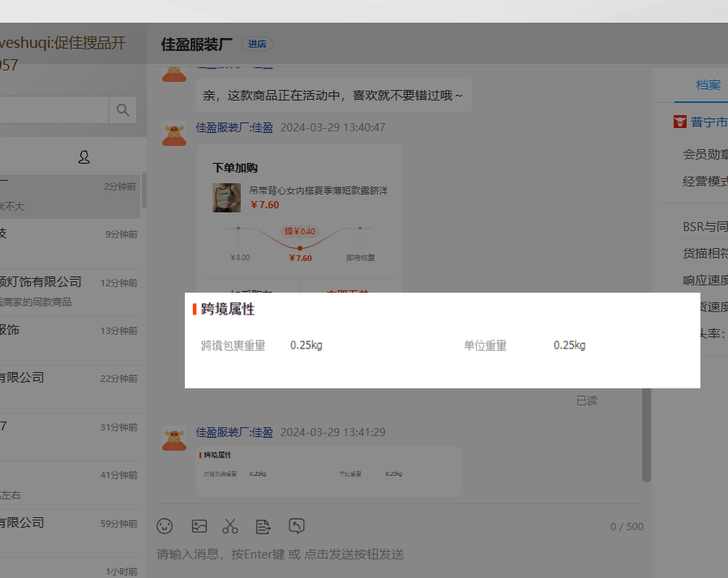Click the tank top product thumbnail

click(x=226, y=197)
